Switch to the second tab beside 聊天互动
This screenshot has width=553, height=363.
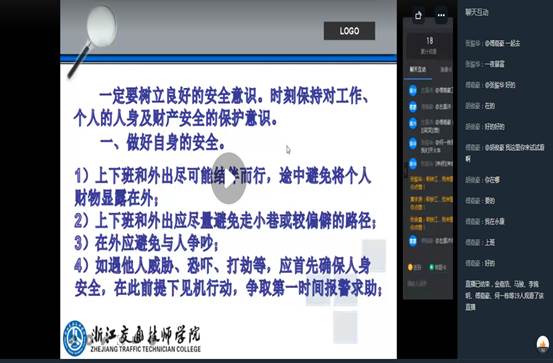[446, 69]
